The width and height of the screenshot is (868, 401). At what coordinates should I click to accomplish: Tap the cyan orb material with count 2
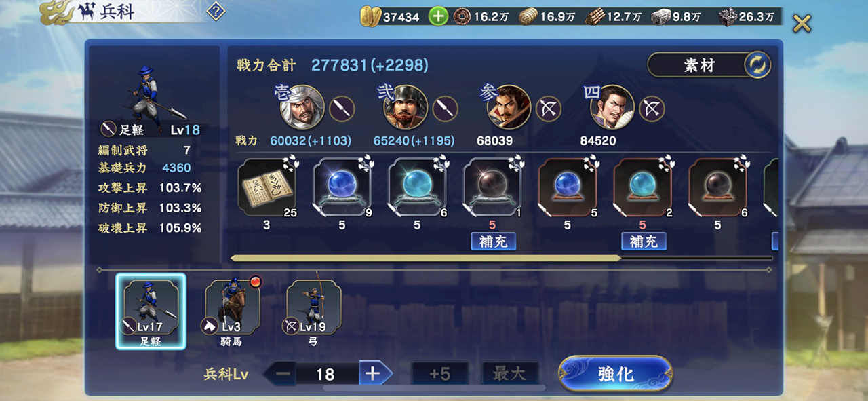coord(643,187)
